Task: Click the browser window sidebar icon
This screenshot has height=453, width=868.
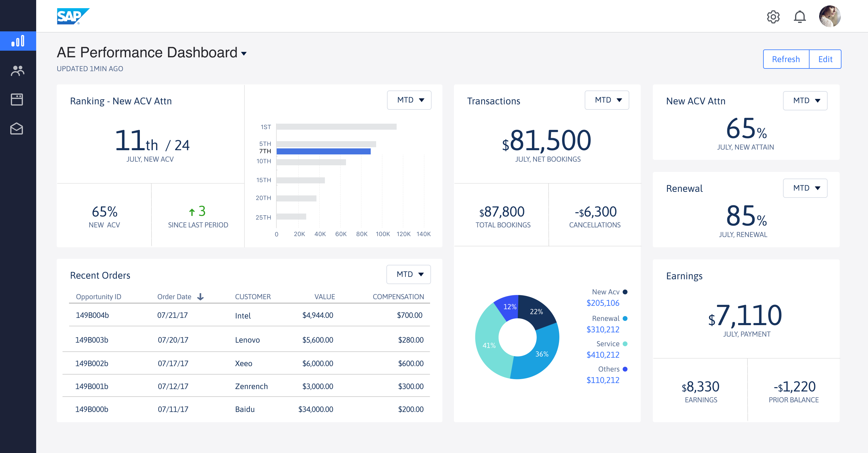Action: [x=17, y=100]
